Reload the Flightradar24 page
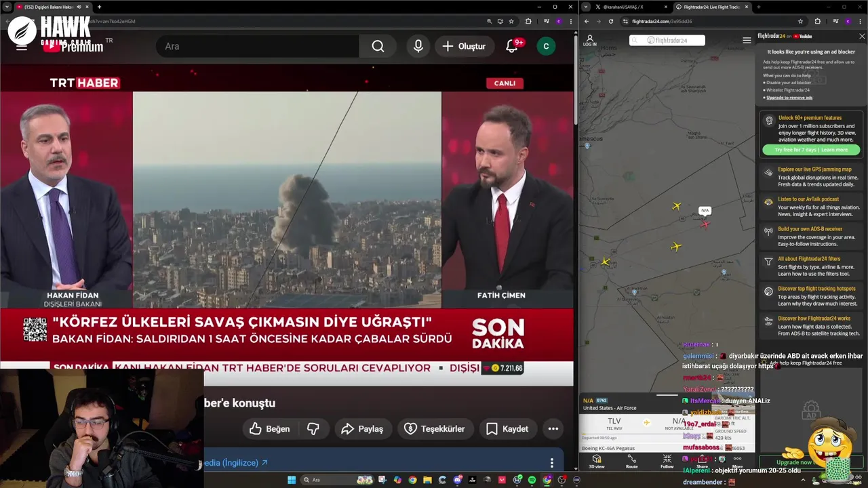This screenshot has width=868, height=488. [x=610, y=21]
